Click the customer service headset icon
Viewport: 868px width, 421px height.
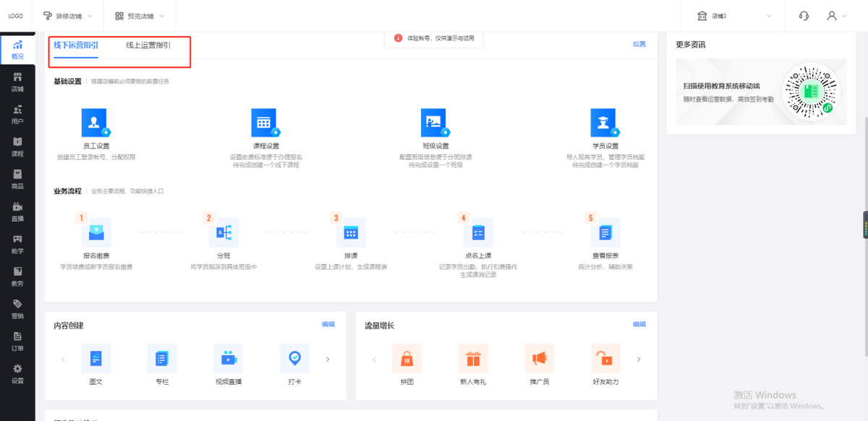pos(804,16)
